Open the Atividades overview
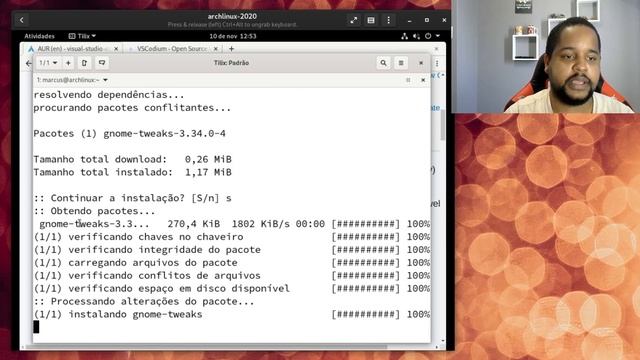 click(x=39, y=36)
